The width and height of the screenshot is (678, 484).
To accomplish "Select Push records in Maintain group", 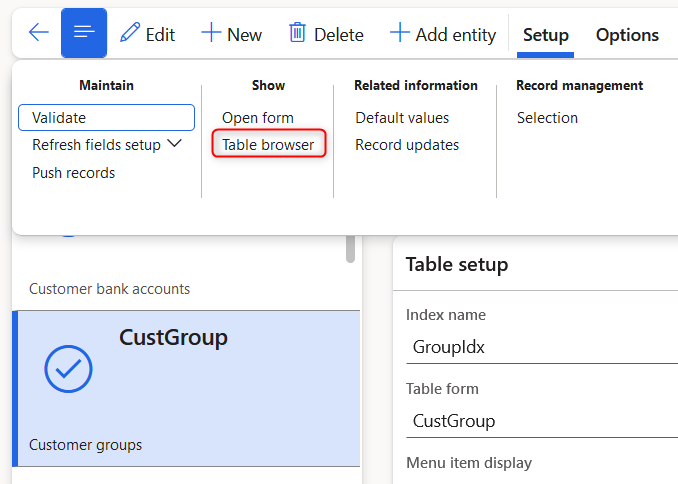I will click(x=73, y=173).
